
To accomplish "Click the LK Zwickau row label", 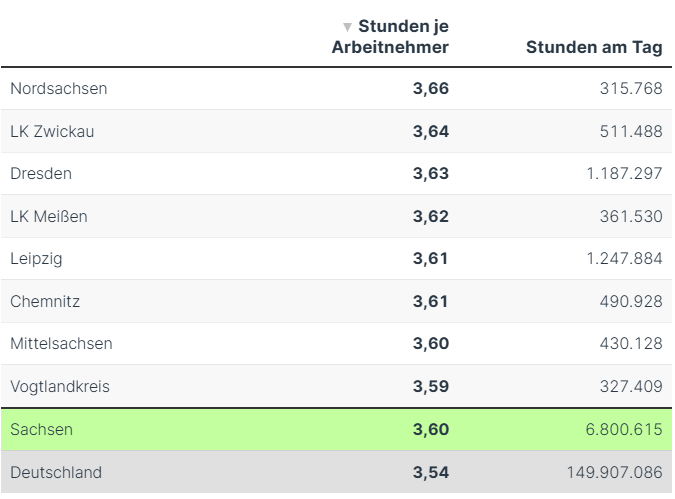I will [x=52, y=131].
